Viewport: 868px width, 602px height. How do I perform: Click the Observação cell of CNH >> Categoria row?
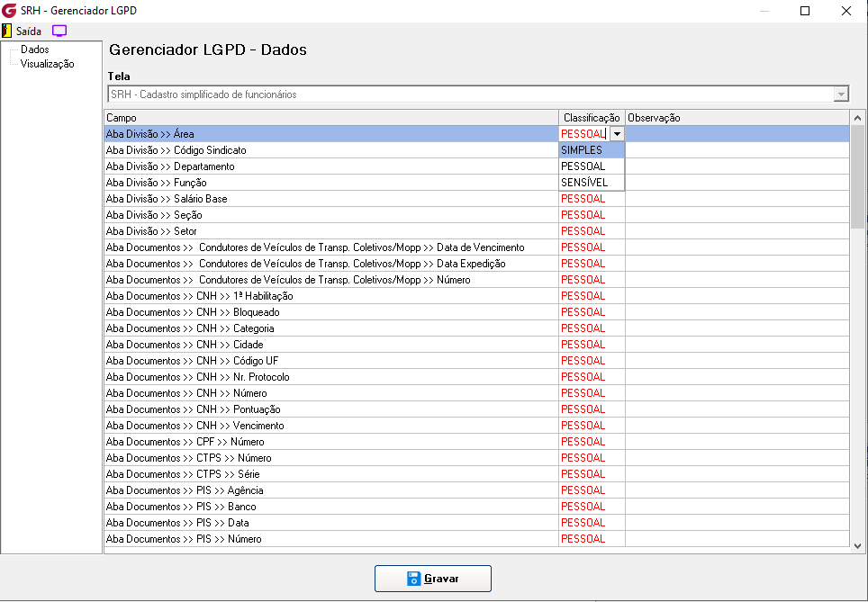tap(737, 328)
